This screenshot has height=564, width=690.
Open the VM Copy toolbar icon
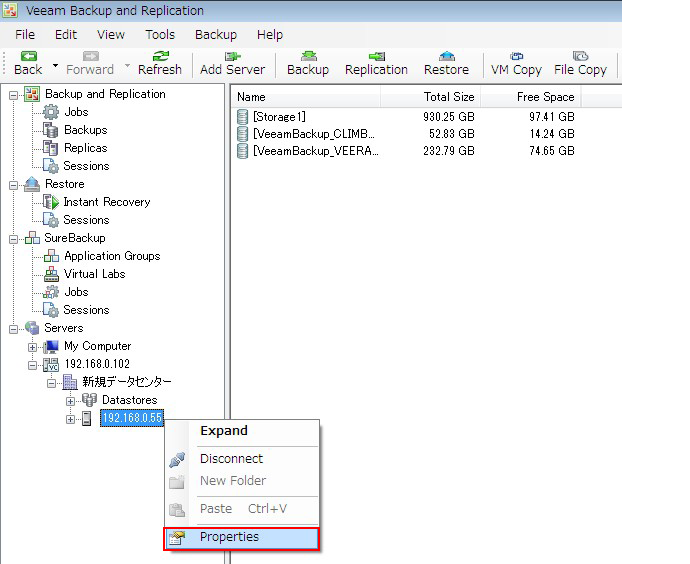pos(517,56)
